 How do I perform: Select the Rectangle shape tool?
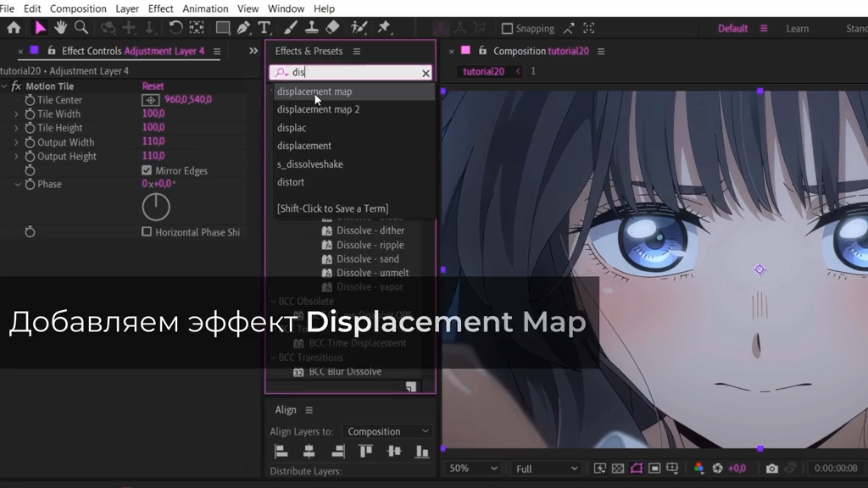pos(223,28)
